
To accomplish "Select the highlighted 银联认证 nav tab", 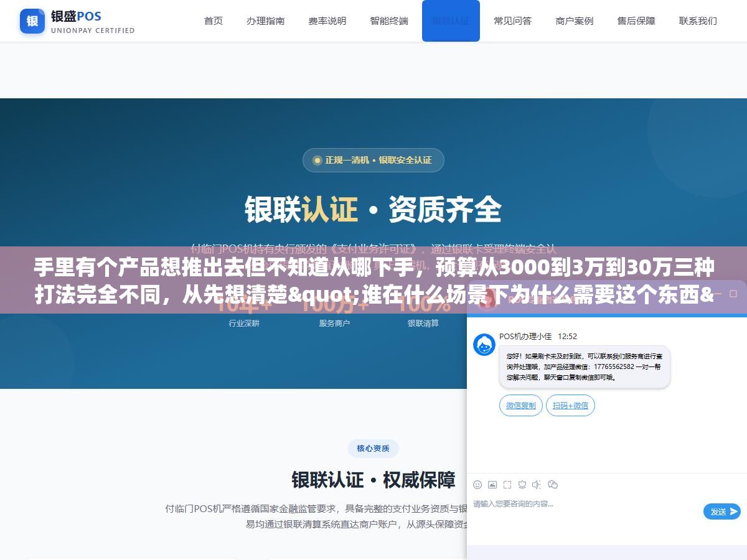I will pos(451,21).
